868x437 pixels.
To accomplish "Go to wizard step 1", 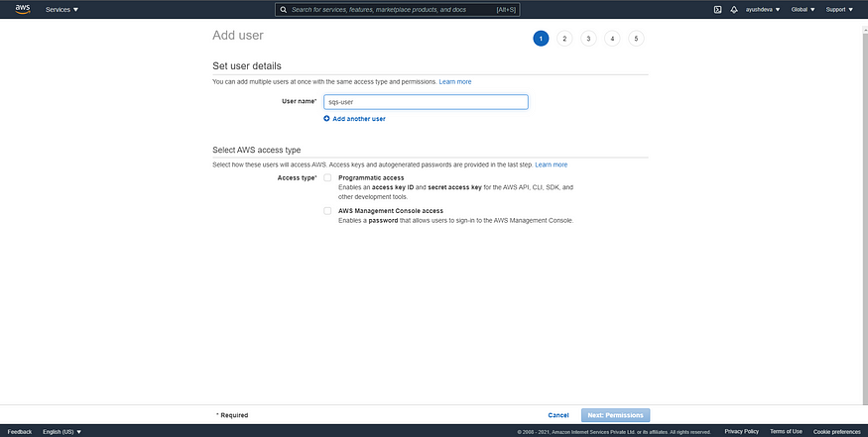I will (541, 39).
